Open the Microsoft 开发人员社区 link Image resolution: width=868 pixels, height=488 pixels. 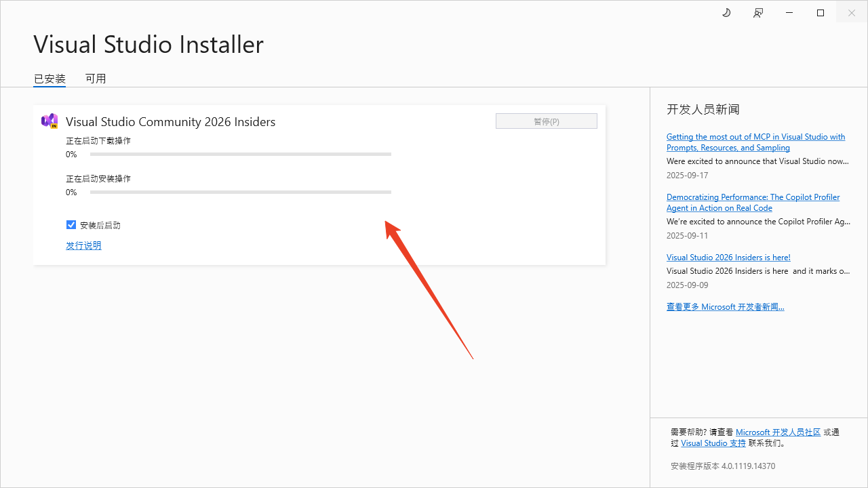778,432
